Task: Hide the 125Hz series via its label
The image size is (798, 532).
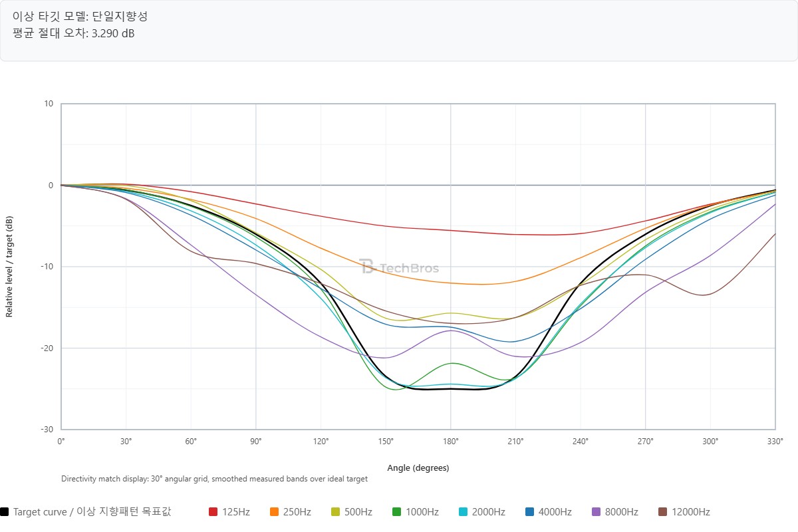Action: tap(236, 512)
